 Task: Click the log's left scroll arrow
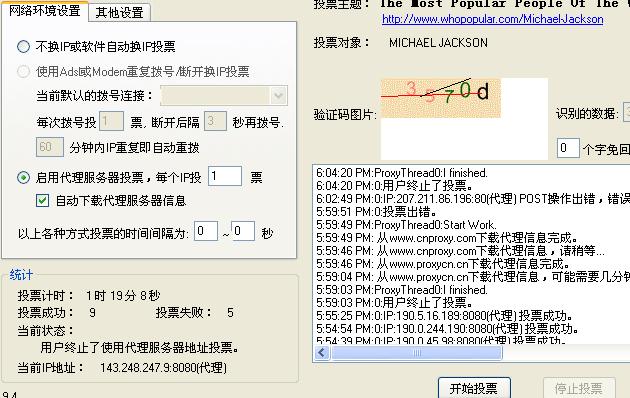pos(321,353)
